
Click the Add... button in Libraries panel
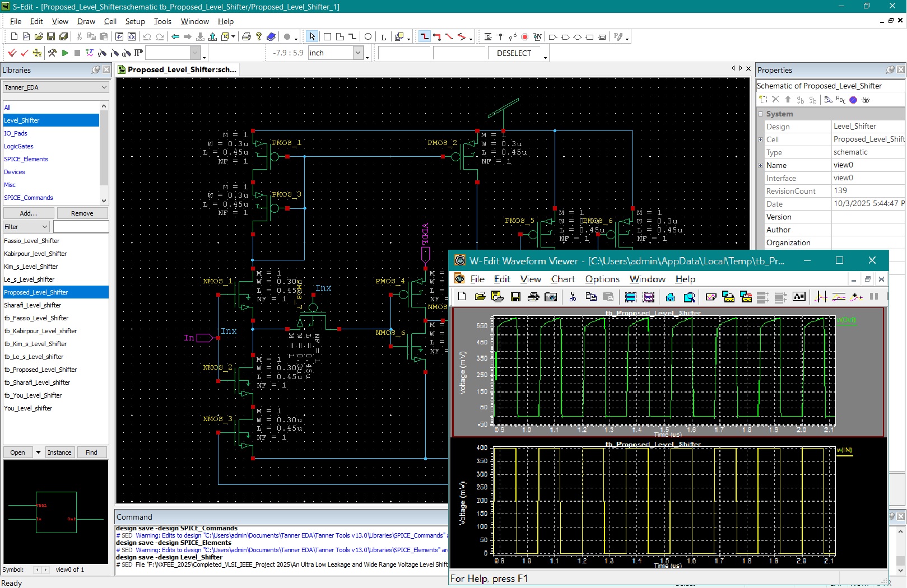pos(27,213)
